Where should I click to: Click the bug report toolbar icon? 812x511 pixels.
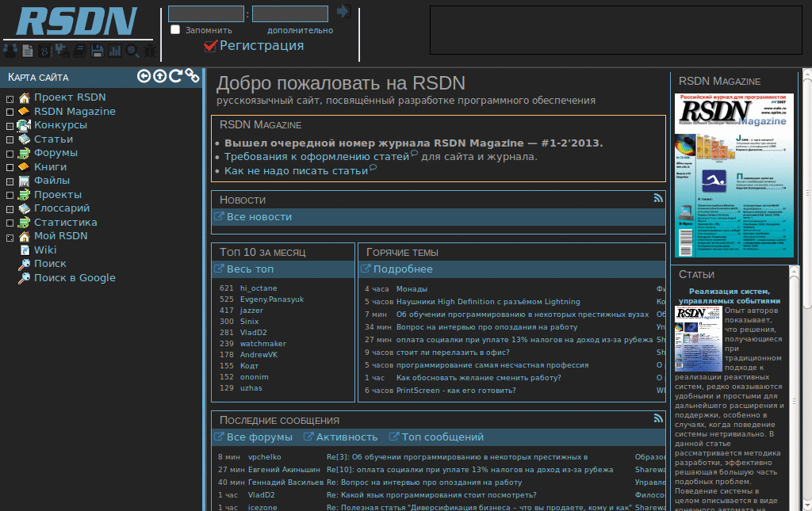click(151, 49)
